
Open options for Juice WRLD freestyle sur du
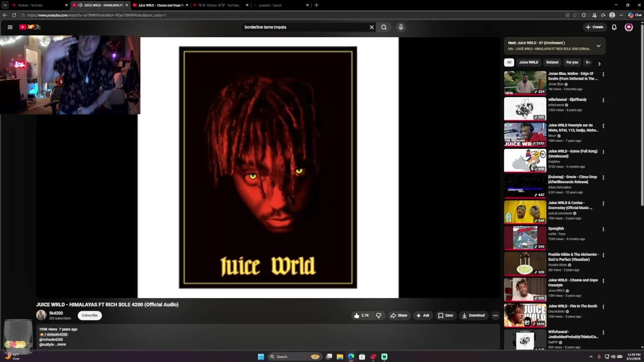tap(603, 126)
